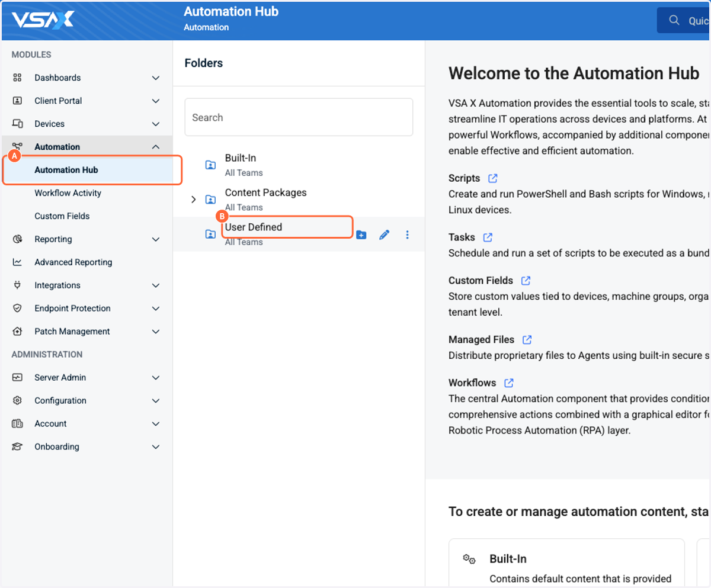This screenshot has height=588, width=711.
Task: Open Workflows external link icon
Action: pos(508,383)
